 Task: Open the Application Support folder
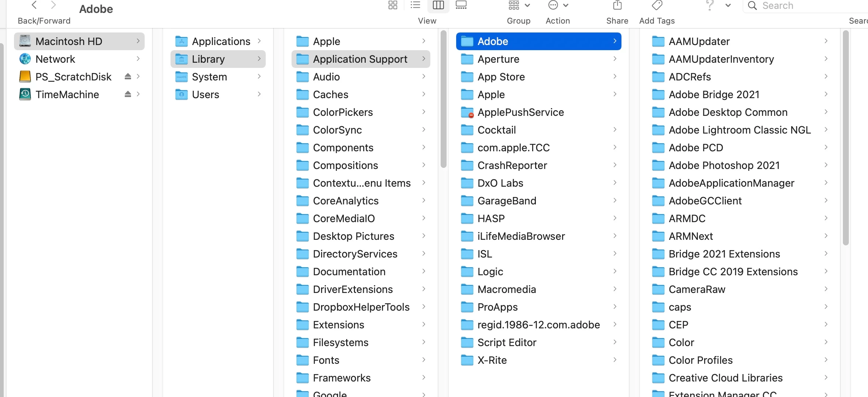361,59
